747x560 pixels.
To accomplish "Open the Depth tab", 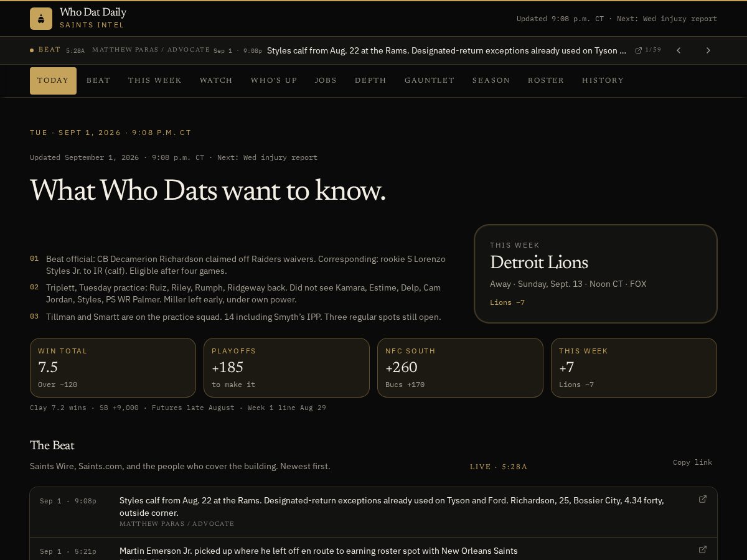I will click(370, 81).
